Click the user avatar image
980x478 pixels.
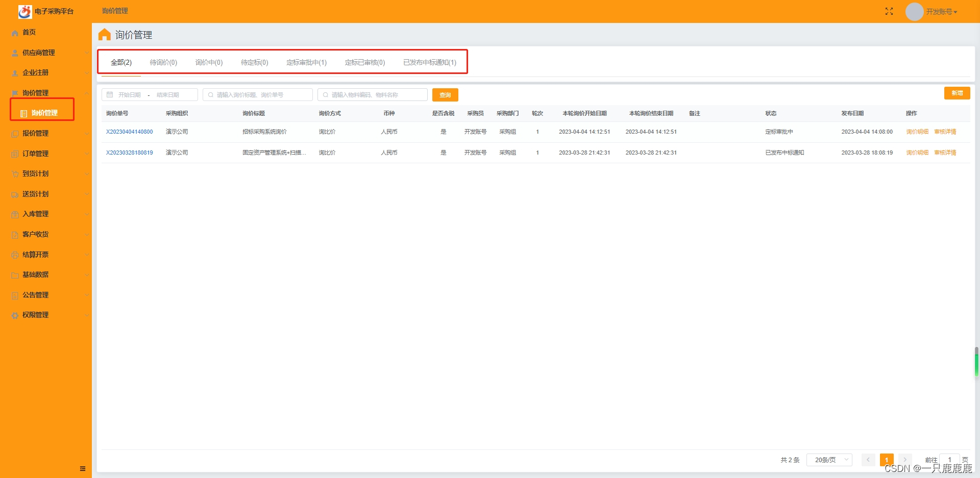[x=914, y=11]
